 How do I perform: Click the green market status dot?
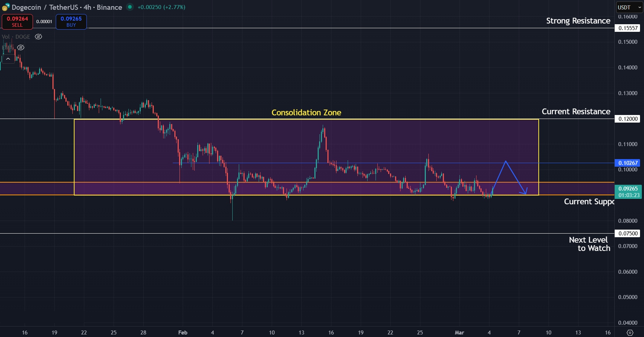[130, 7]
